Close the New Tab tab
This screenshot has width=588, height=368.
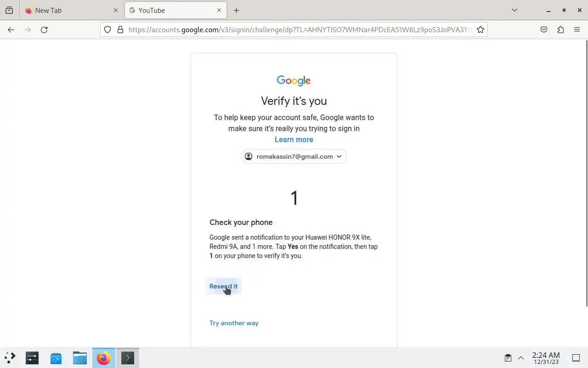point(116,10)
